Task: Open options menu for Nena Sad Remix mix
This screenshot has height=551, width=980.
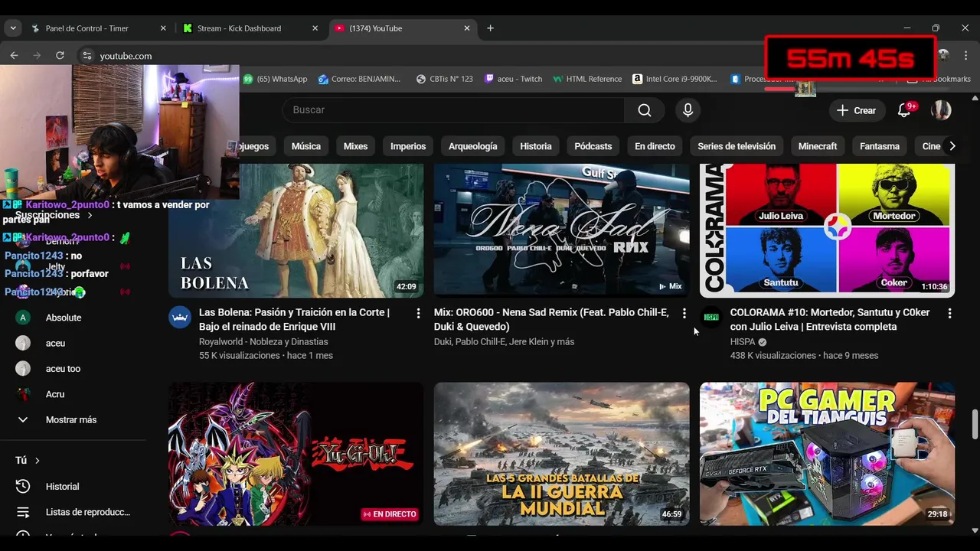Action: click(684, 314)
